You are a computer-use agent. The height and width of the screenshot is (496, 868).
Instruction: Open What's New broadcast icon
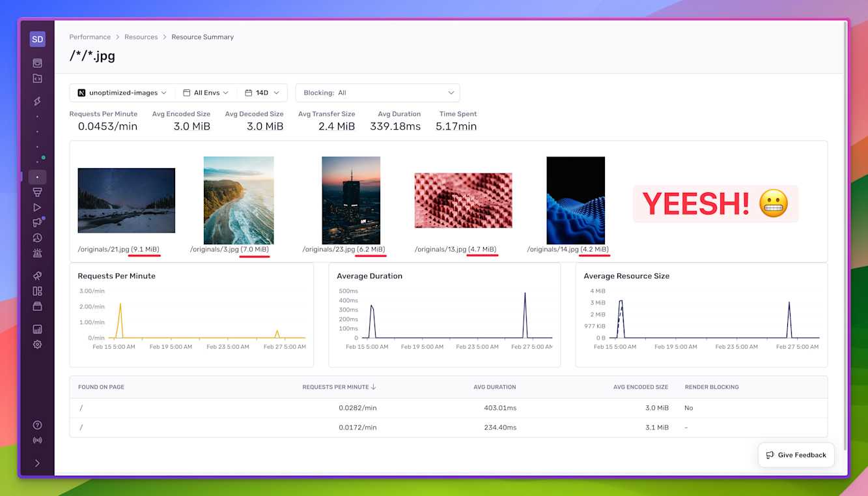(x=37, y=440)
